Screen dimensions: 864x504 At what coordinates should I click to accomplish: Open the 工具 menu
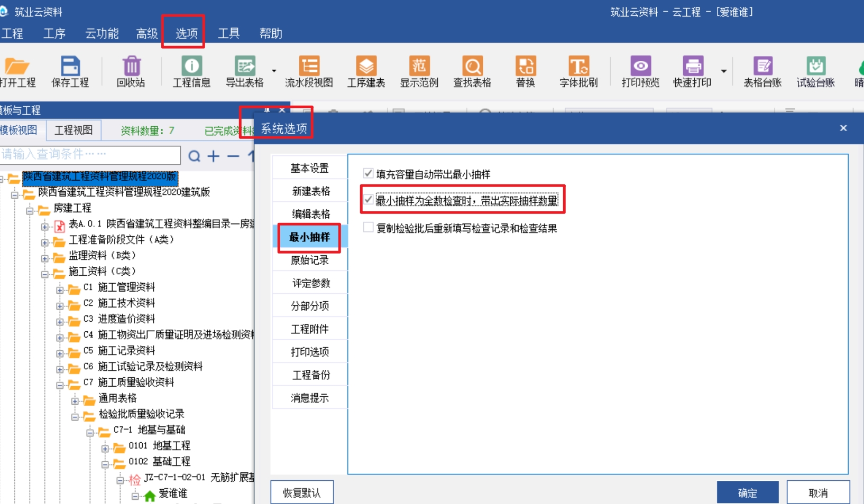click(228, 33)
